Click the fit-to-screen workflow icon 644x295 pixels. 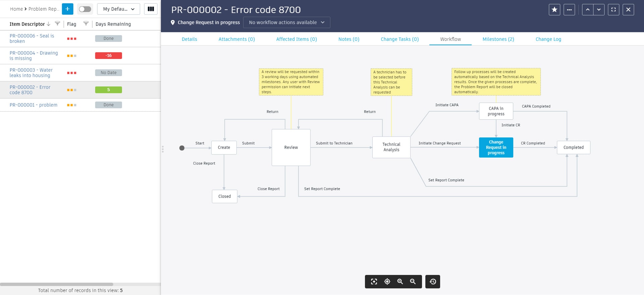click(374, 282)
